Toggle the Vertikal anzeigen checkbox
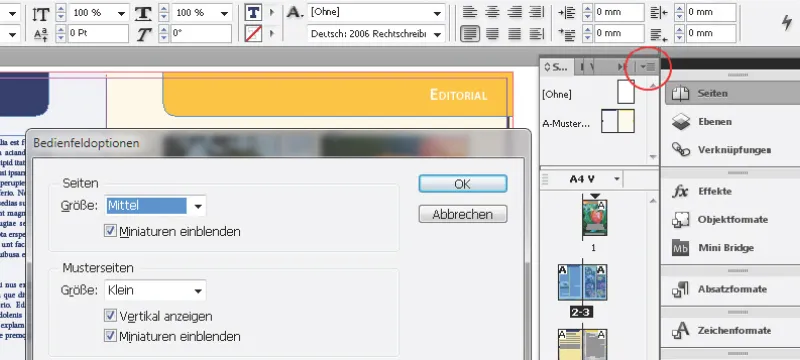Viewport: 800px width, 360px height. (110, 316)
